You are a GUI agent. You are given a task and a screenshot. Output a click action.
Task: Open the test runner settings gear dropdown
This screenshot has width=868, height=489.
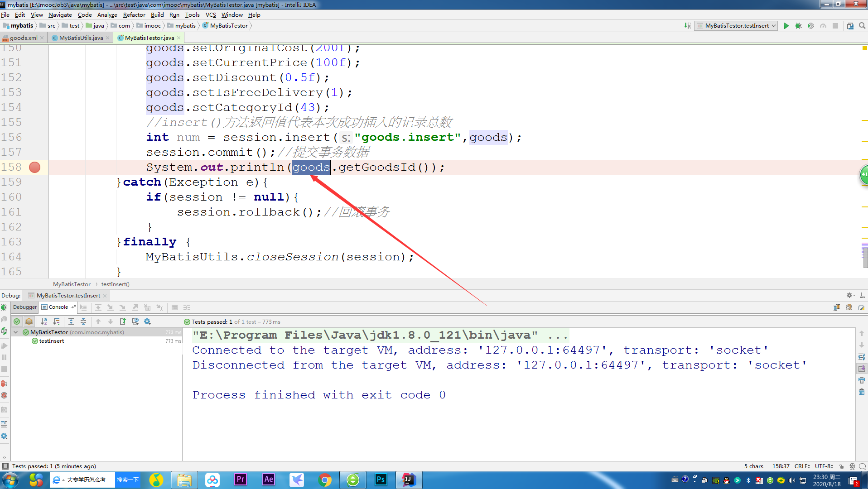click(x=147, y=321)
